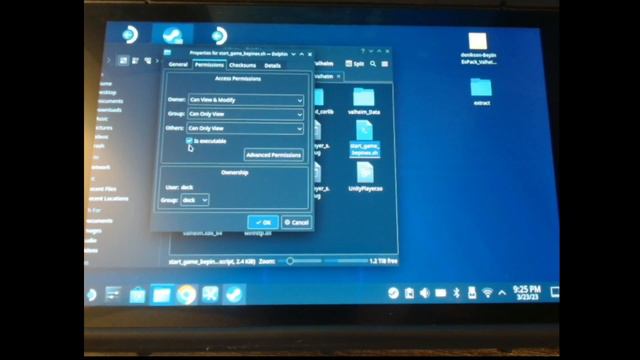This screenshot has width=640, height=360.
Task: Cancel the properties dialog
Action: click(297, 222)
